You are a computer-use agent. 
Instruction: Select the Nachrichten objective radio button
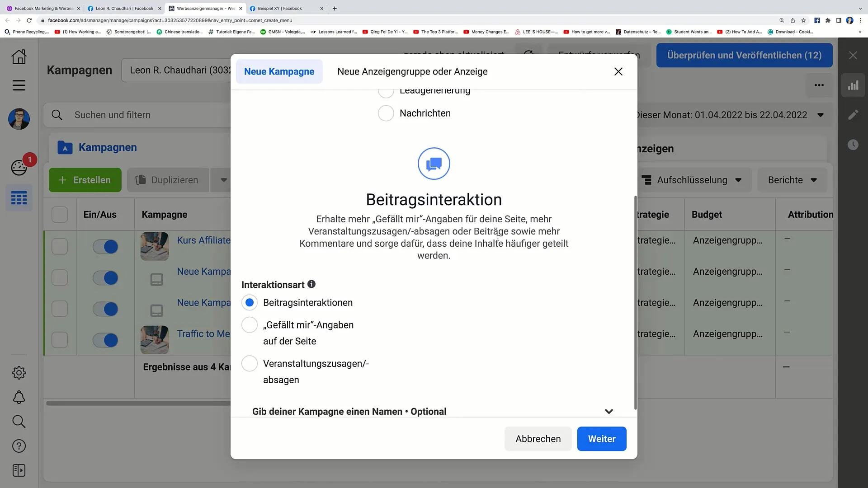[386, 113]
